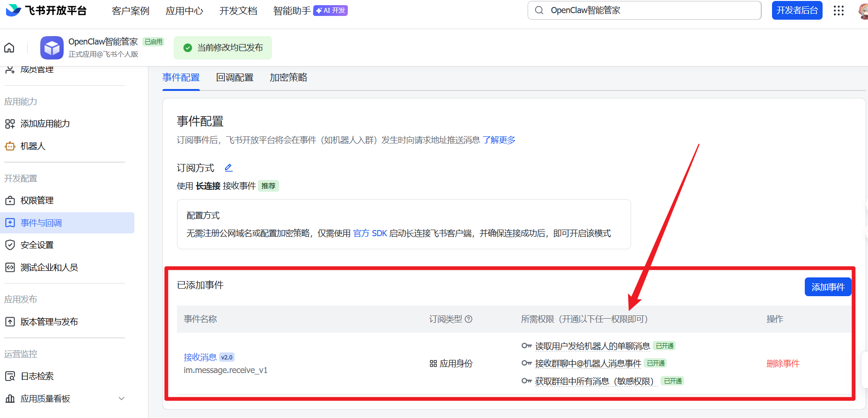Click the 安全设置 shield icon
Screen dimensions: 868x418
pos(10,245)
